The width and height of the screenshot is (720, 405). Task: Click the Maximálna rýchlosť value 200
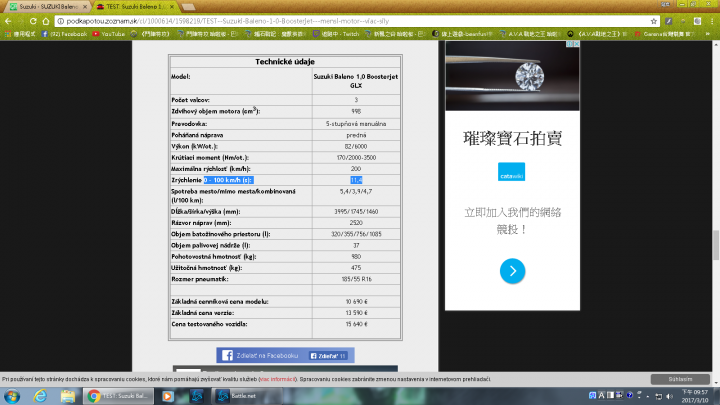(356, 169)
